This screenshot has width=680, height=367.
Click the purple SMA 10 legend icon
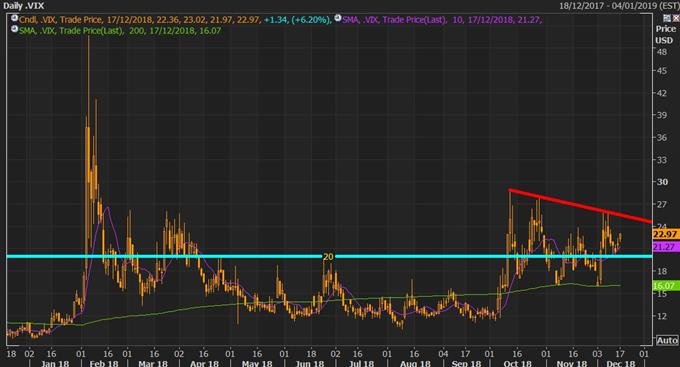(338, 19)
